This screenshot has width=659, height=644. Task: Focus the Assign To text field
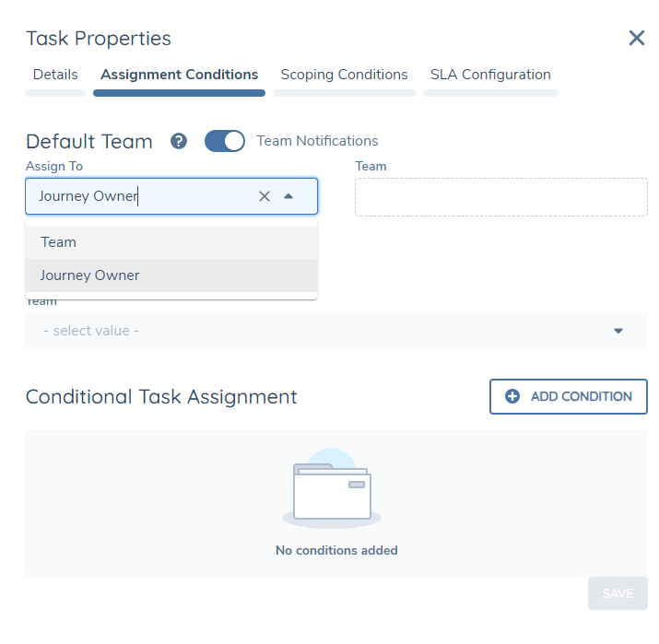138,196
